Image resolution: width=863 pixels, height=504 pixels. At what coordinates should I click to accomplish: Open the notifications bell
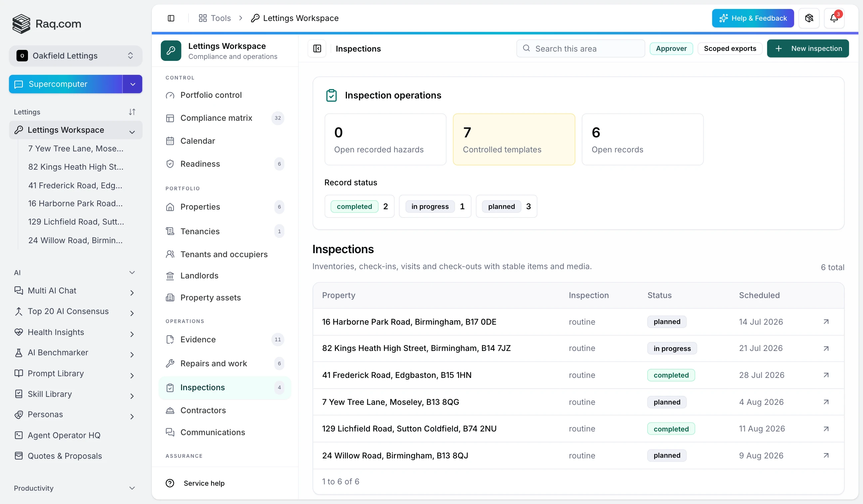pos(834,18)
